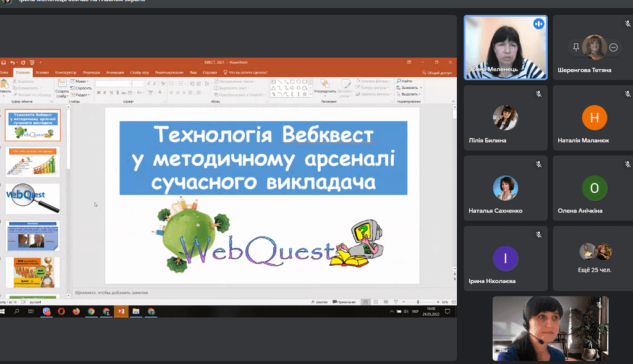The image size is (633, 364).
Task: Click the notes area 'Щелкните, чтобы добавить заметки'
Action: (111, 292)
